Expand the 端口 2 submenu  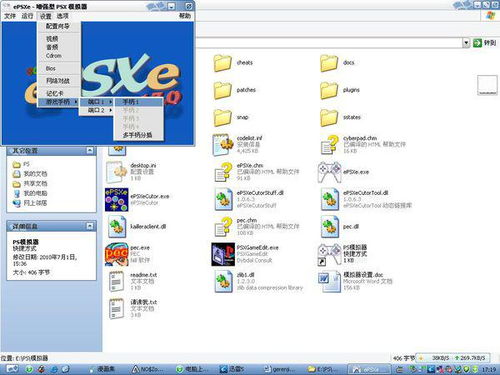(x=96, y=110)
